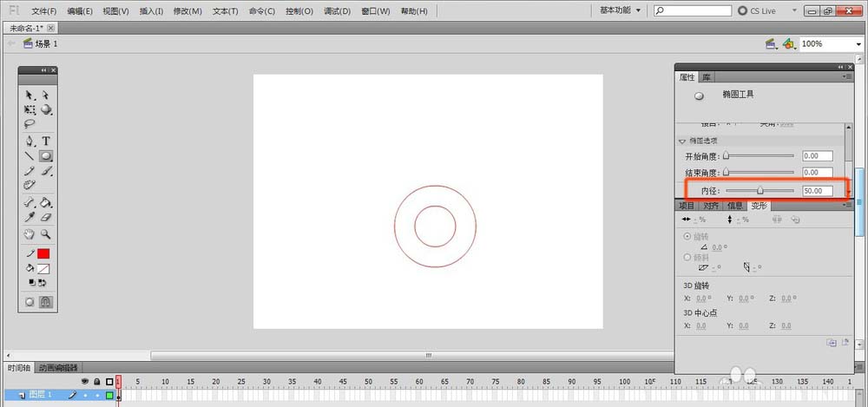Image resolution: width=868 pixels, height=407 pixels.
Task: Select the Eyedropper tool
Action: (x=30, y=218)
